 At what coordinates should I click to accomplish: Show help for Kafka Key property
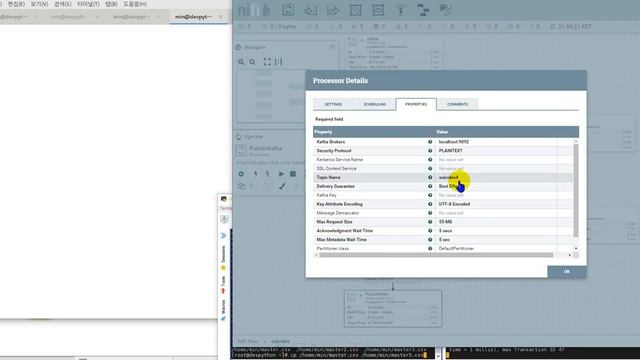[430, 195]
